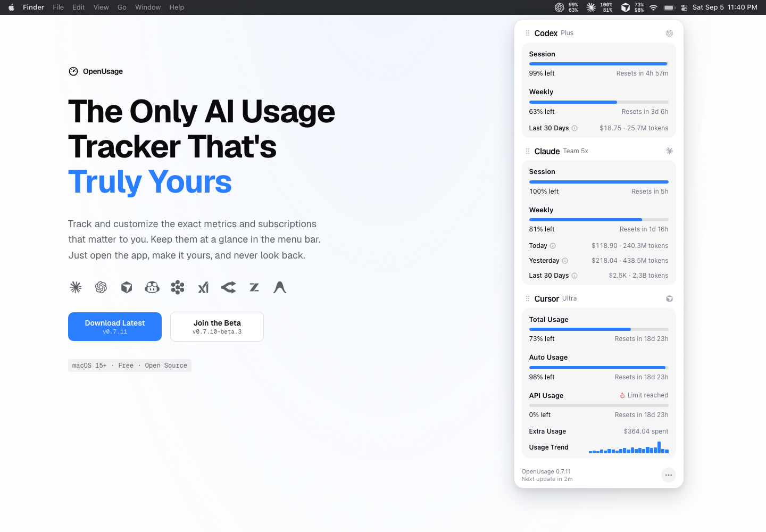Click the empty API Usage progress bar
The width and height of the screenshot is (766, 532).
[599, 405]
